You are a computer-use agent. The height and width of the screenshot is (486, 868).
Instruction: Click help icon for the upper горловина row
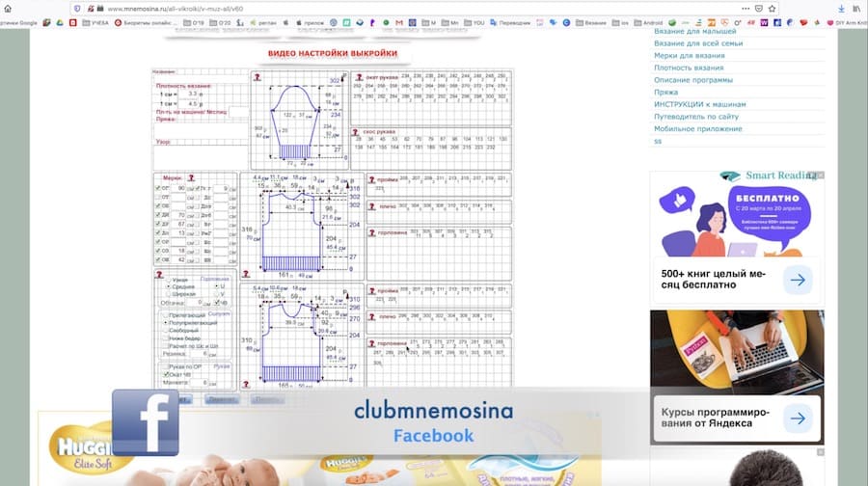pyautogui.click(x=372, y=233)
